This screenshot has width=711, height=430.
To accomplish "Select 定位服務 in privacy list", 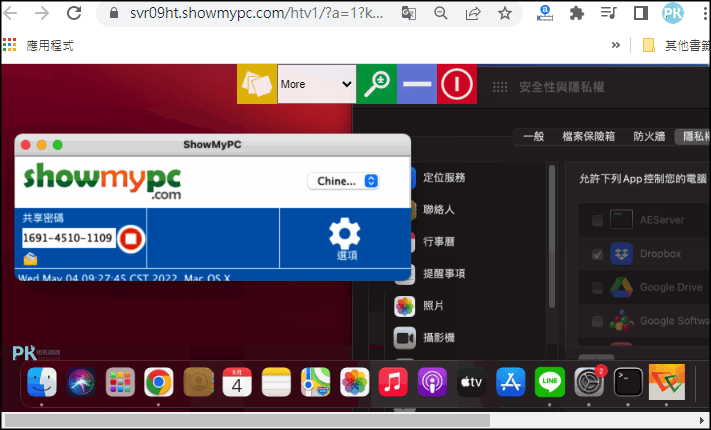I will tap(444, 177).
